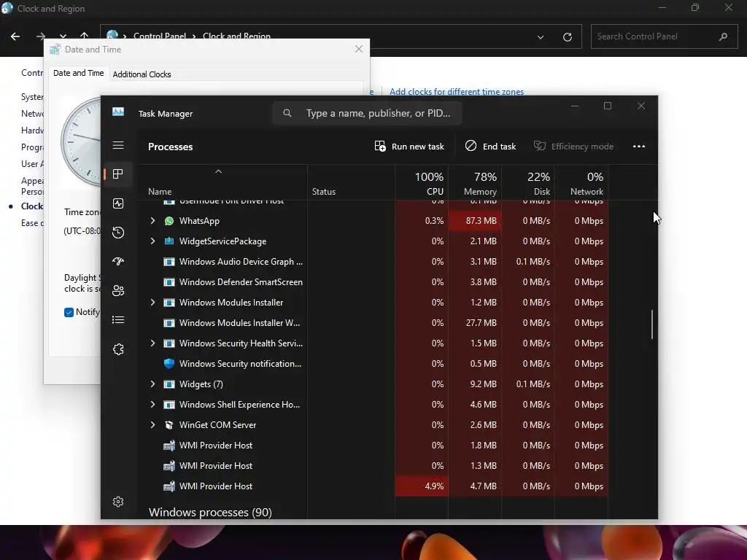The width and height of the screenshot is (747, 560).
Task: Expand Windows Security Health Service group
Action: point(152,343)
